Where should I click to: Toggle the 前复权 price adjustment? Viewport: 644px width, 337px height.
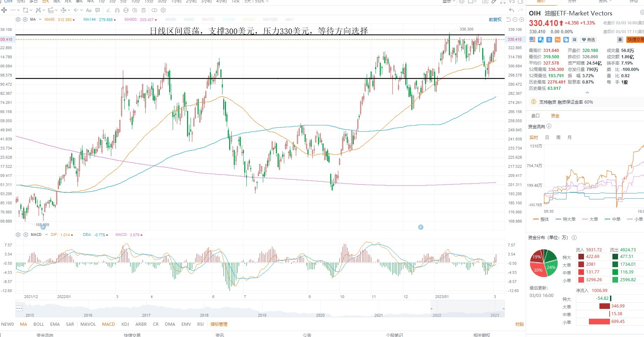coord(495,20)
